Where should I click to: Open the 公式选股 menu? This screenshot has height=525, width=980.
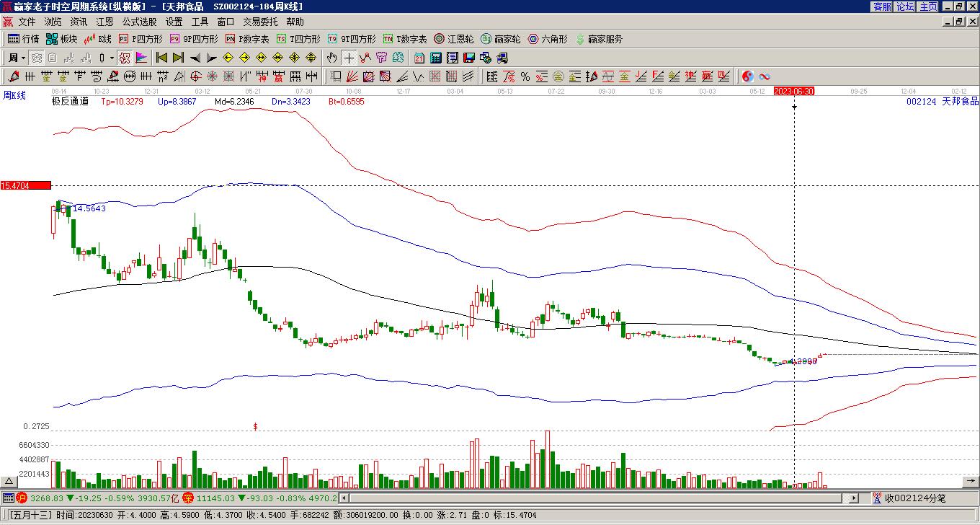139,22
